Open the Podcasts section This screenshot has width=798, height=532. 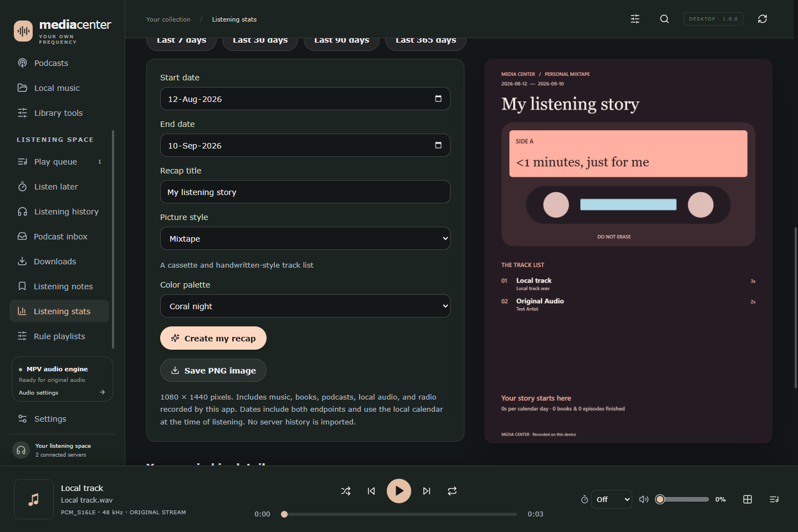pos(59,63)
